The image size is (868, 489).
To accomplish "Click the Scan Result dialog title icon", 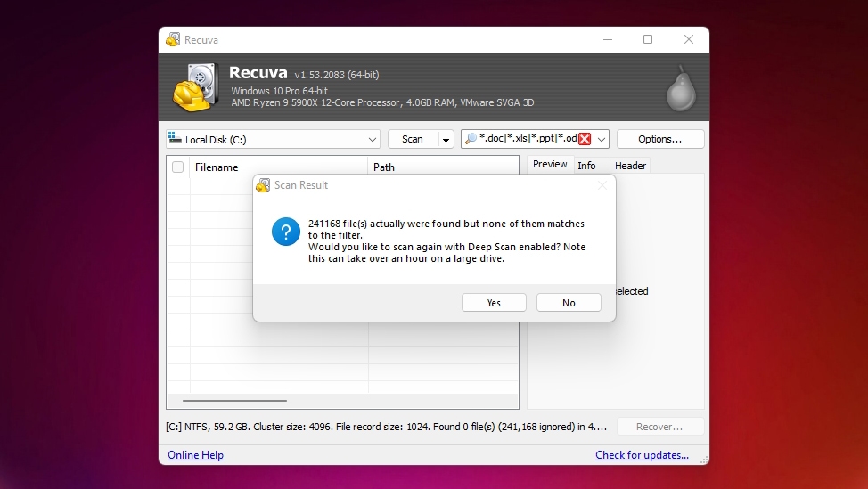I will pyautogui.click(x=263, y=185).
